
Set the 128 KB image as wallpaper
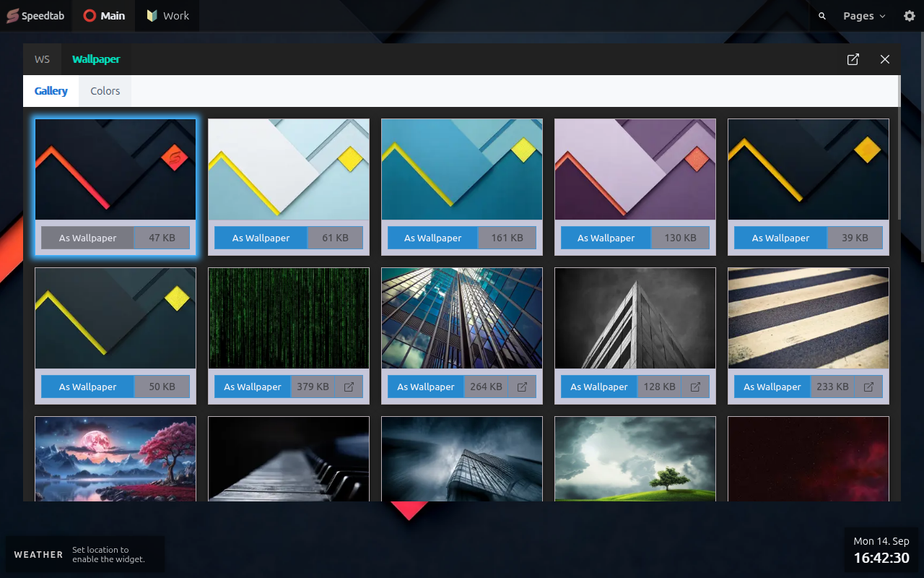[599, 387]
